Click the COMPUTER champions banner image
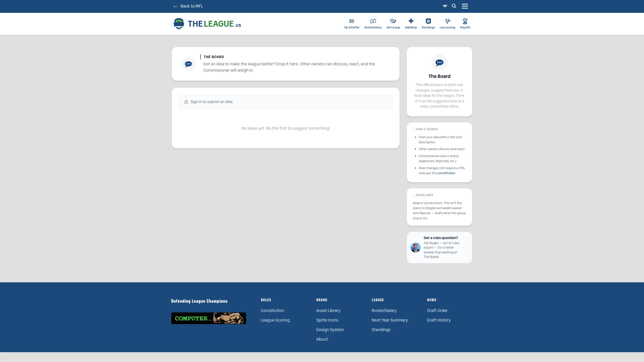Screen dimensions: 644x362 point(209,318)
